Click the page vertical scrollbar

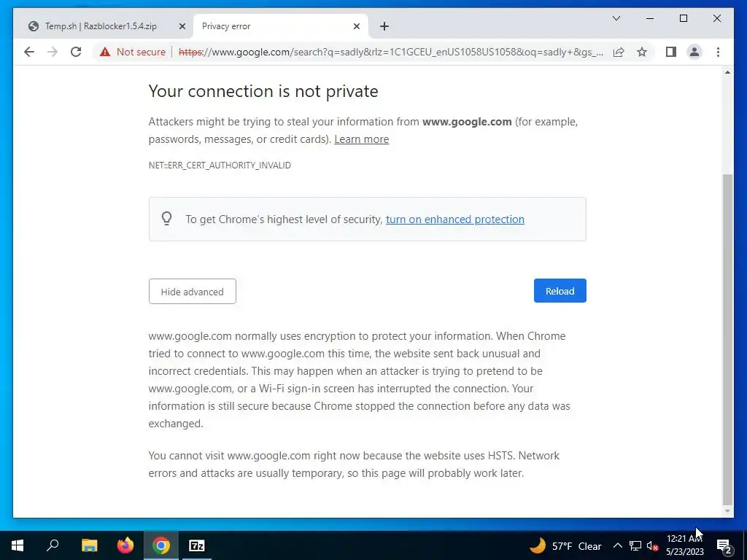tap(727, 335)
